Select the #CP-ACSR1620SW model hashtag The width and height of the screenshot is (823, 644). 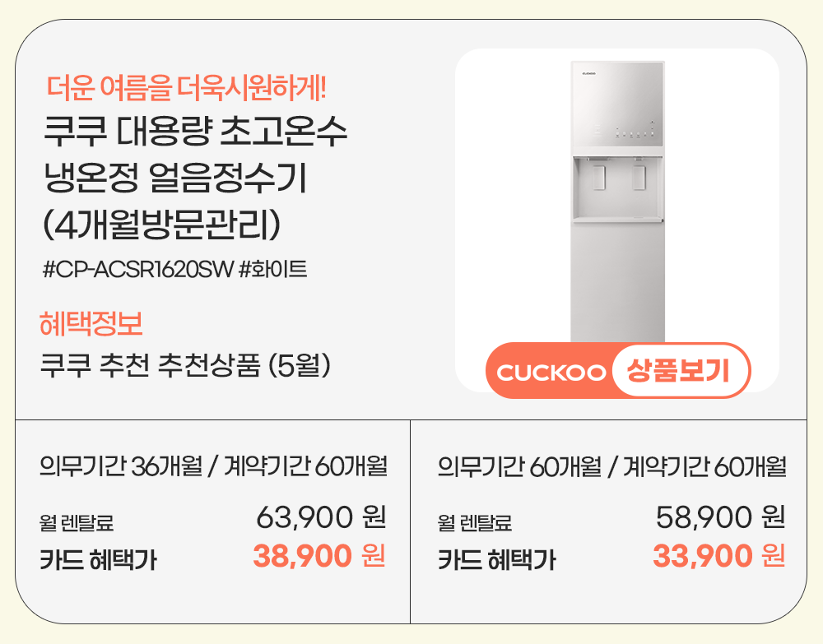[x=137, y=269]
